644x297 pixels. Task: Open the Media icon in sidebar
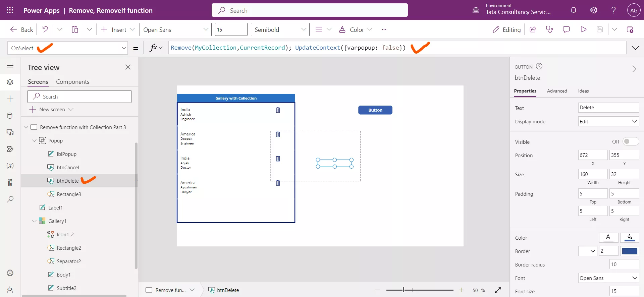pyautogui.click(x=10, y=132)
